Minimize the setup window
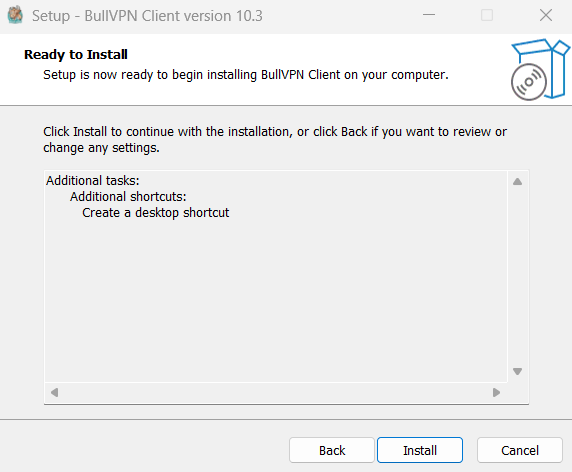 (x=429, y=15)
